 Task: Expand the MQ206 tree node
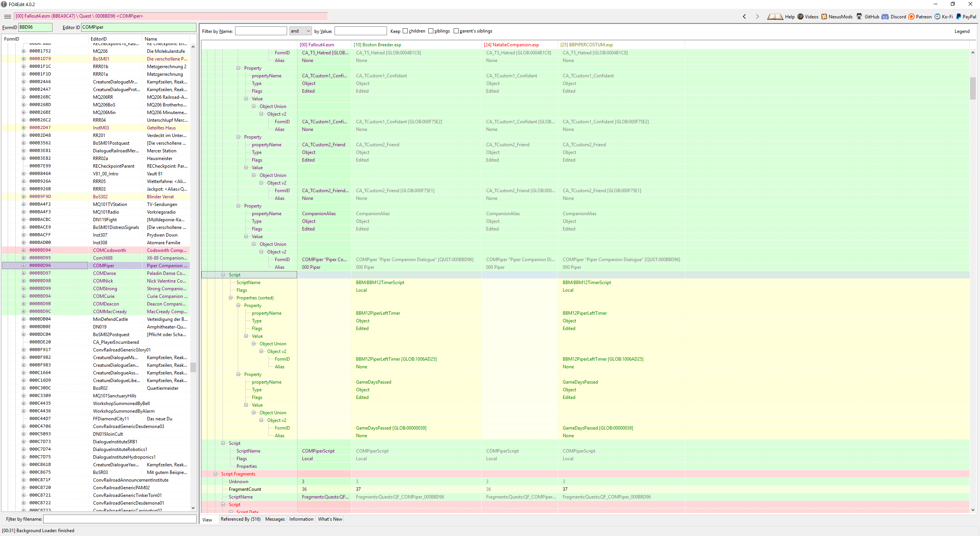(23, 51)
